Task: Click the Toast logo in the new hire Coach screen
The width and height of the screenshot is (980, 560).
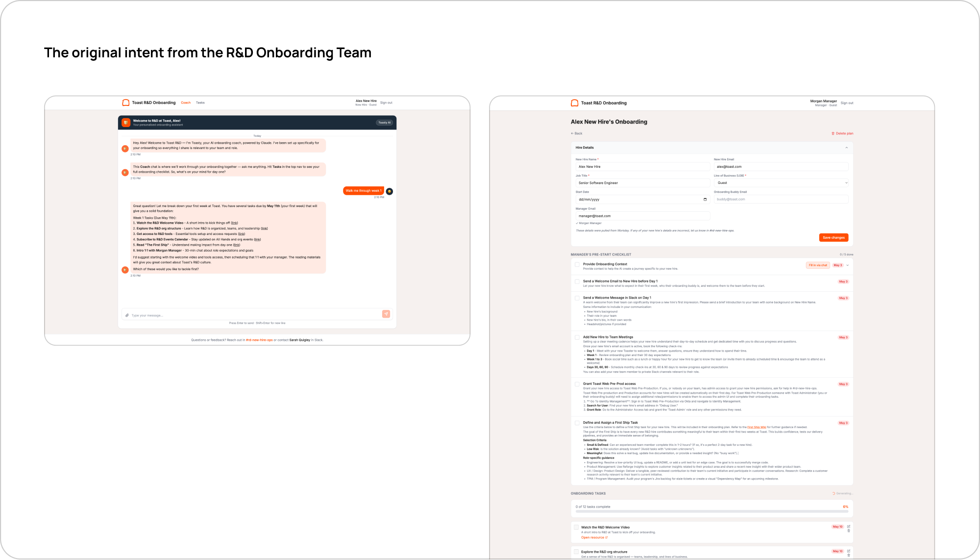Action: point(126,102)
